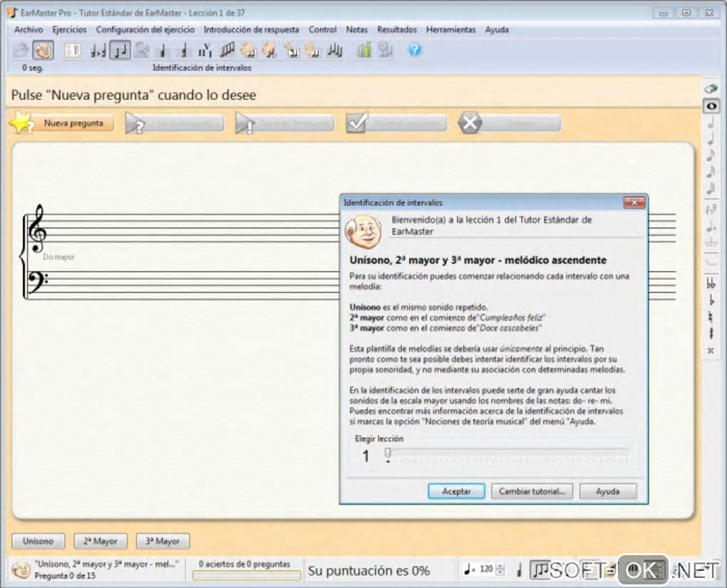Viewport: 727px width, 588px height.
Task: Answer with the 2ª Mayor button
Action: [x=100, y=541]
